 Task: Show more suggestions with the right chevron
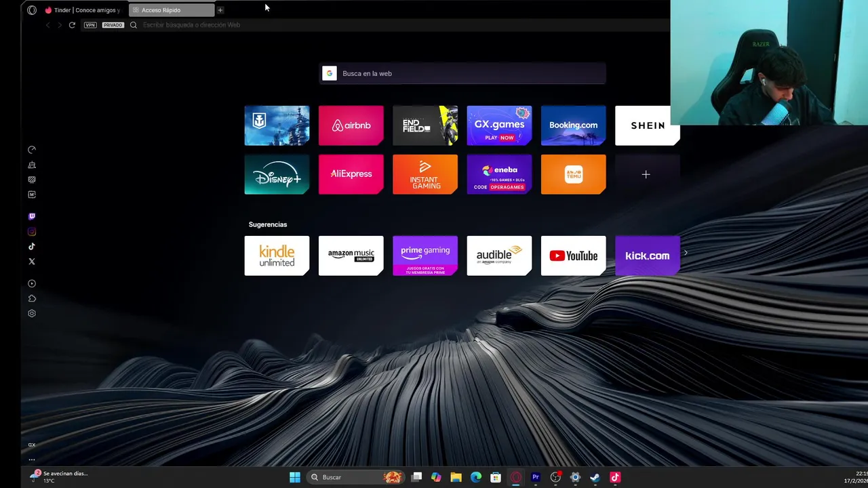(686, 253)
